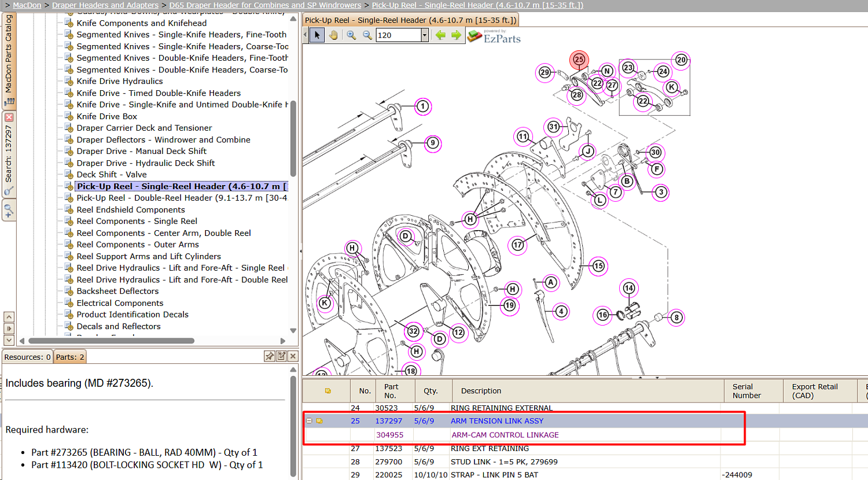Open Reel Support Arms and Lift Cylinders

click(x=149, y=256)
